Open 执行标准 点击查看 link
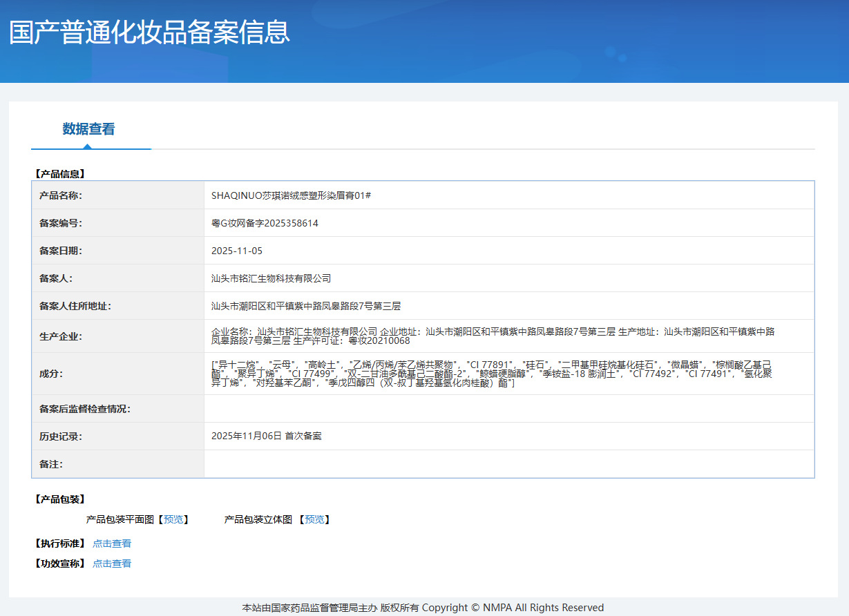This screenshot has height=616, width=849. point(112,543)
